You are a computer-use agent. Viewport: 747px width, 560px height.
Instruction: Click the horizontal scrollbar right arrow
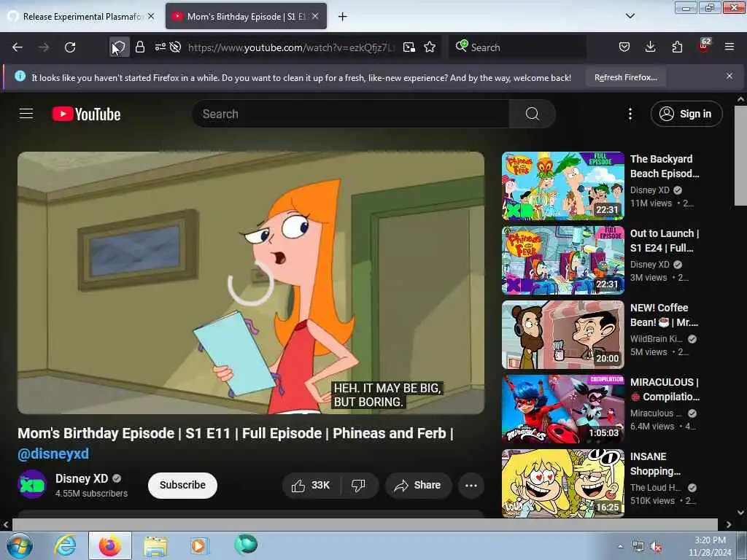(729, 524)
